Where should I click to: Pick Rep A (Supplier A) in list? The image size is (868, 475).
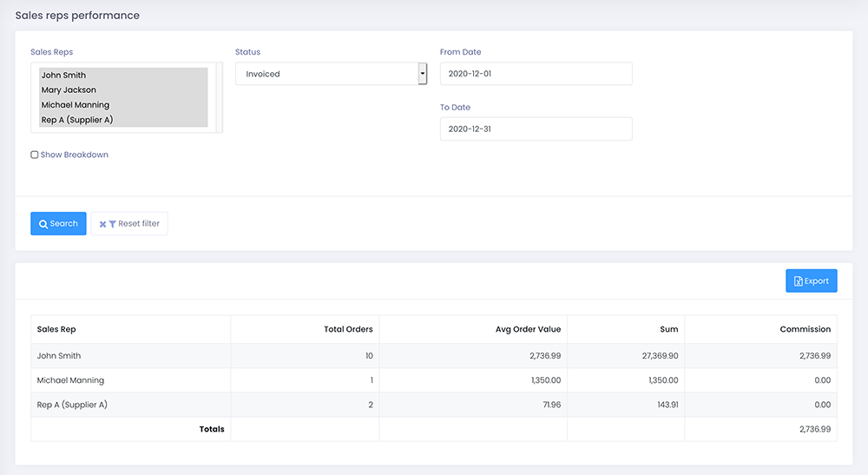click(x=77, y=120)
